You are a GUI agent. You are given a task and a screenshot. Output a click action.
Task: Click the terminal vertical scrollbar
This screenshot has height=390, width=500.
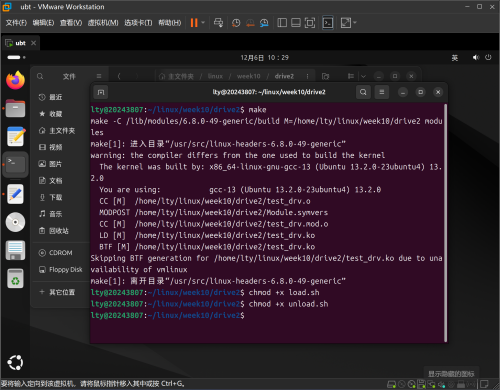(445, 223)
